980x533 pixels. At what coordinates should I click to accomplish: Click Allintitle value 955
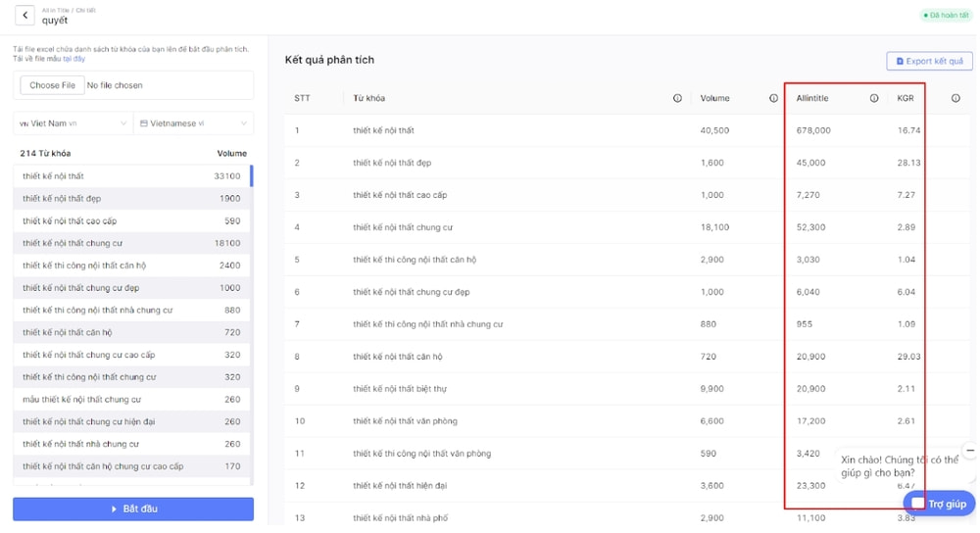(804, 324)
